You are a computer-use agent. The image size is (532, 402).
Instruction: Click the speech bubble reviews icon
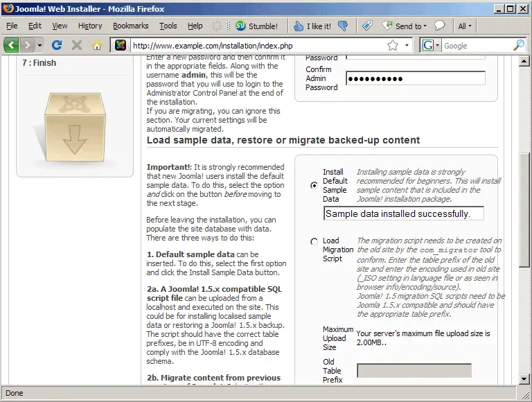click(439, 26)
